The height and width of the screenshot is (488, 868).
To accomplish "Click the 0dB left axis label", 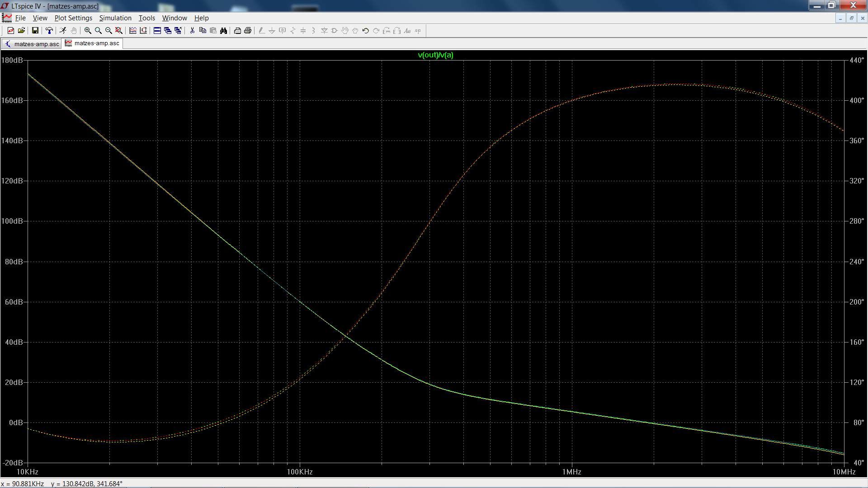I will pos(16,422).
